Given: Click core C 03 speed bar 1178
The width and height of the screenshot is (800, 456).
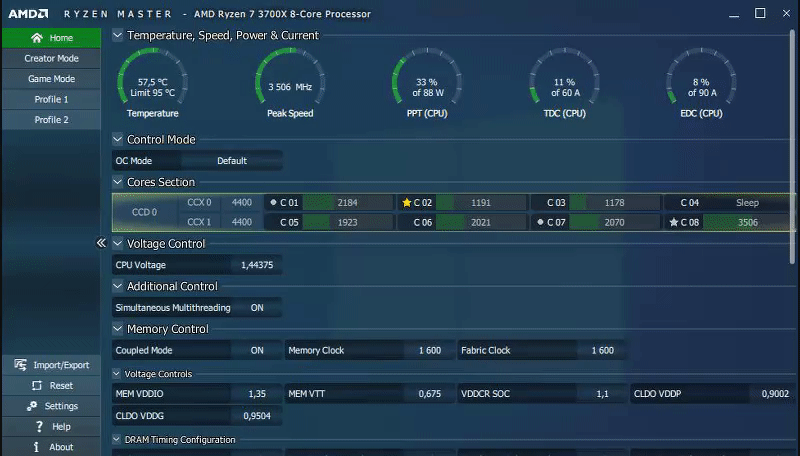Looking at the screenshot, I should (x=614, y=202).
